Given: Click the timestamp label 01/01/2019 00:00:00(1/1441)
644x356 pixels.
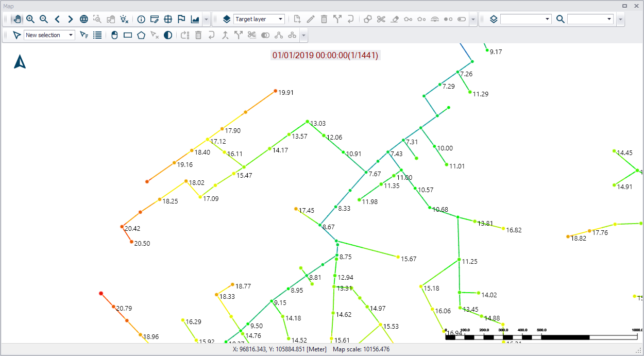Looking at the screenshot, I should (x=326, y=55).
